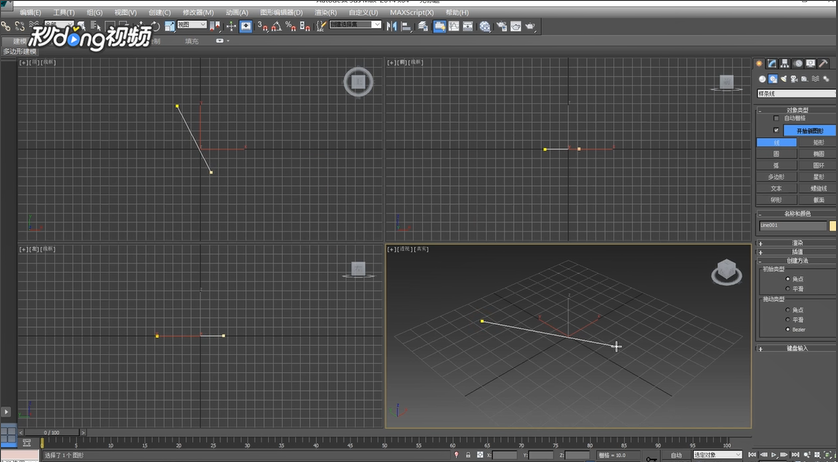Viewport: 838px width, 462px height.
Task: Open the 编辑(E) menu
Action: [30, 12]
